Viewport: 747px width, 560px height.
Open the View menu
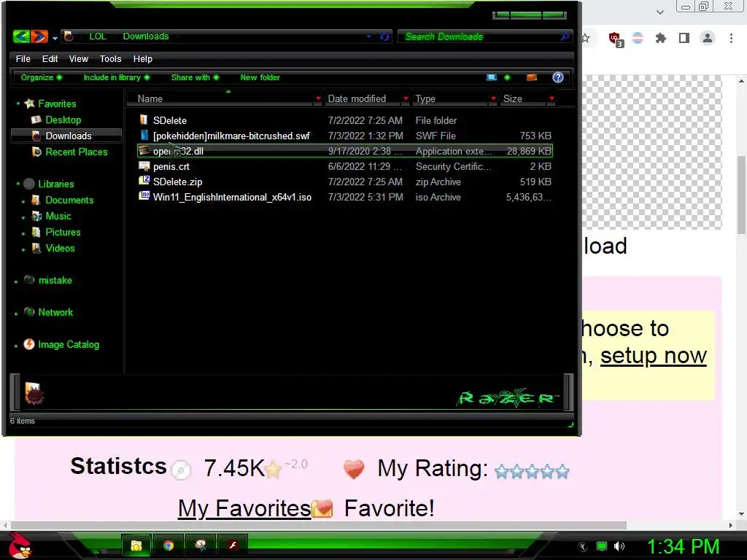pos(78,58)
